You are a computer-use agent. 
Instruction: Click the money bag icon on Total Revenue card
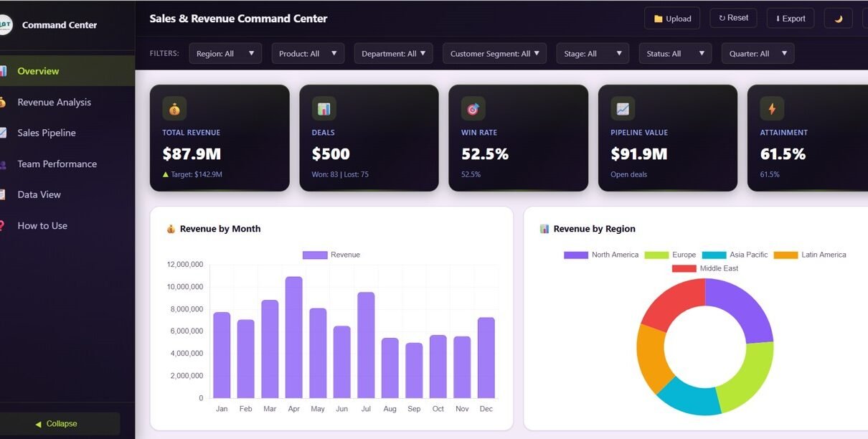tap(174, 108)
